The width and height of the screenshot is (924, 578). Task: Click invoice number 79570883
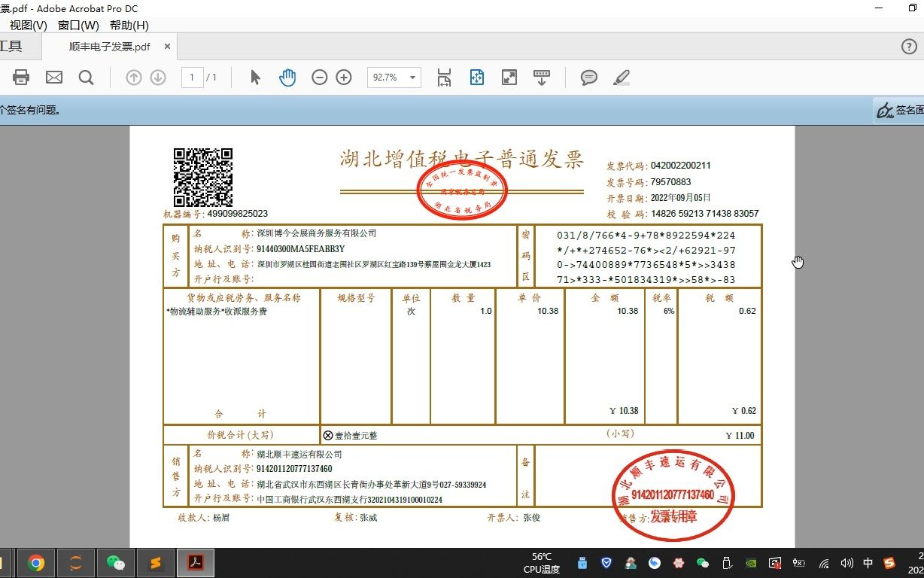coord(670,182)
